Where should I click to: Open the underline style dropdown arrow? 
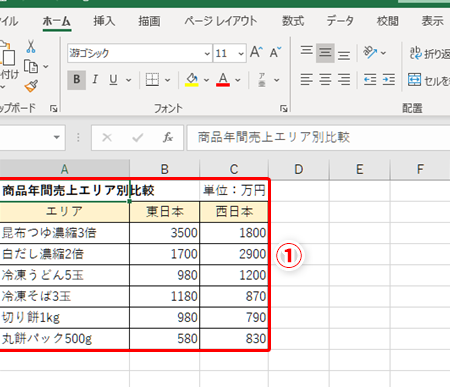128,80
